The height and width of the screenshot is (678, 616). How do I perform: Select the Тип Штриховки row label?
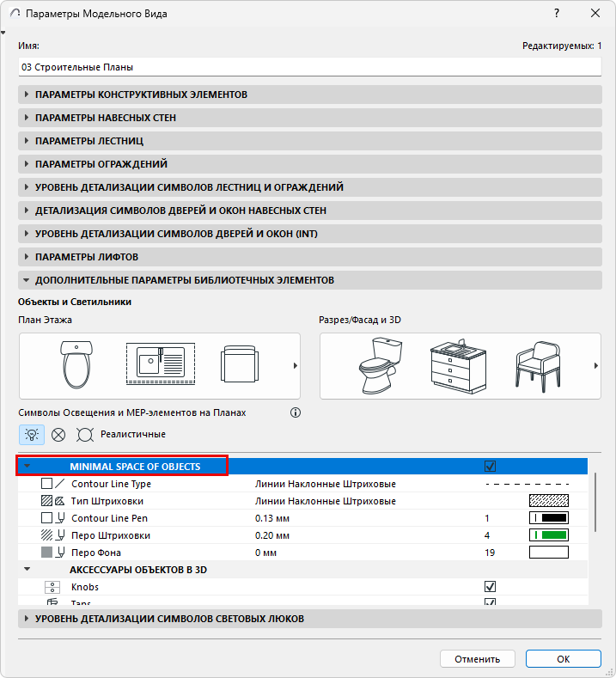[107, 501]
